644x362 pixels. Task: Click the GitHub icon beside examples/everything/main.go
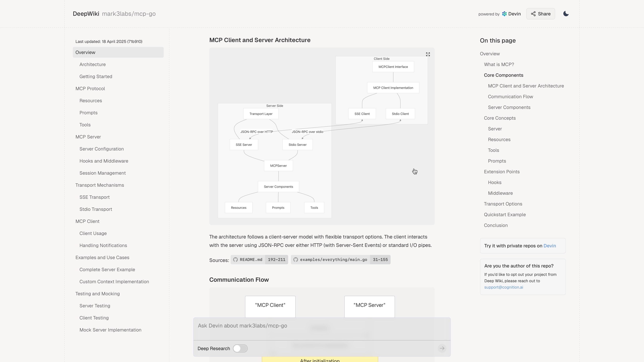(x=296, y=260)
